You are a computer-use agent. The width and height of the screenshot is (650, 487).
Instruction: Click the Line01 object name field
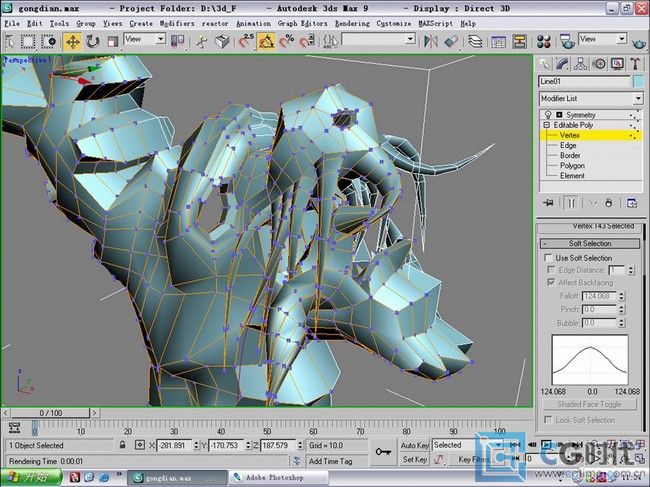click(584, 81)
